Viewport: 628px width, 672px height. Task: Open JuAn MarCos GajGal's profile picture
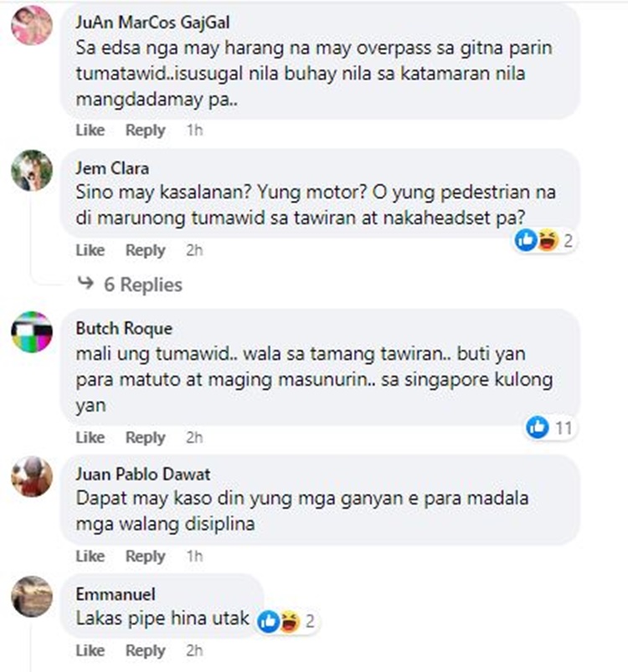(32, 25)
